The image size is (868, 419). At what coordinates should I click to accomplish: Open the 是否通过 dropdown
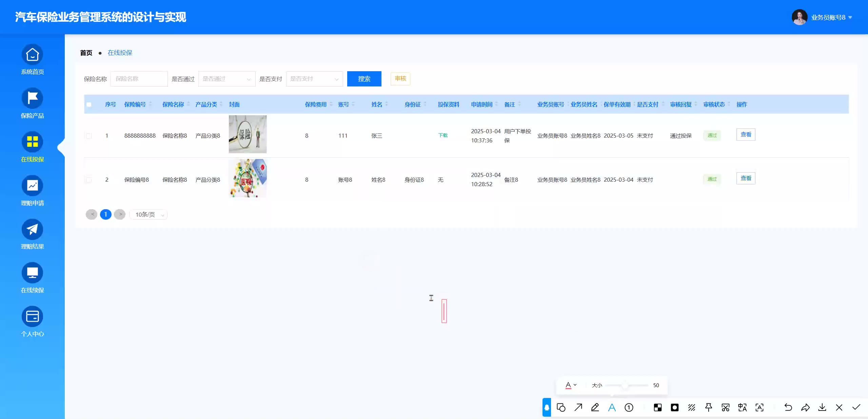226,79
